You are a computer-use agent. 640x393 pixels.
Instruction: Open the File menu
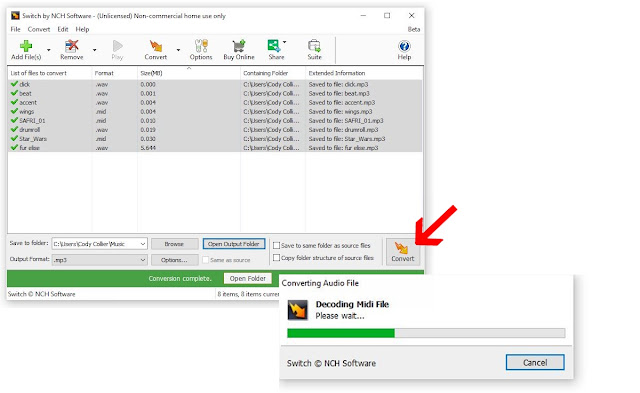coord(16,29)
